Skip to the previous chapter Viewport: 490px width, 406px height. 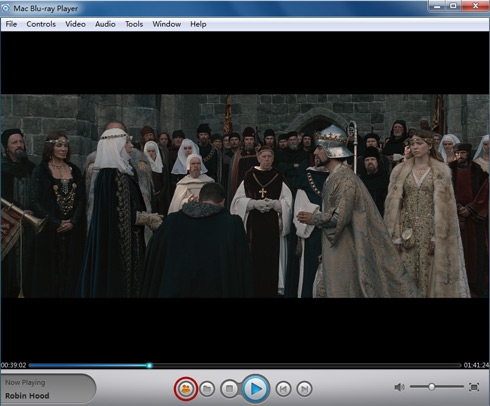point(283,389)
